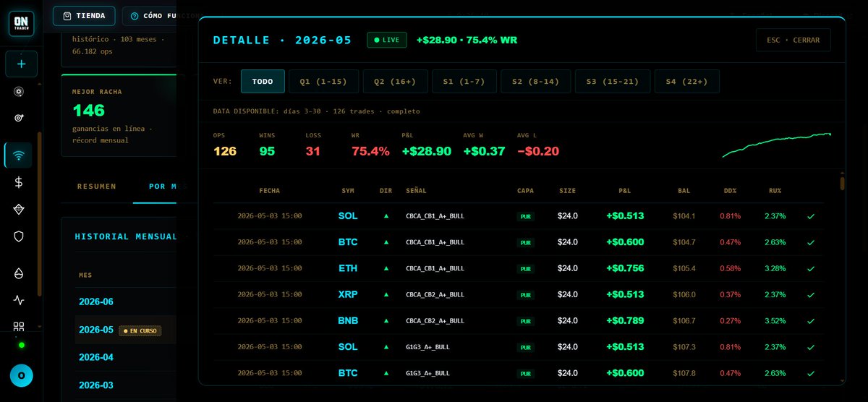Click the DD% column header
Screen dimensions: 868x402
point(729,191)
